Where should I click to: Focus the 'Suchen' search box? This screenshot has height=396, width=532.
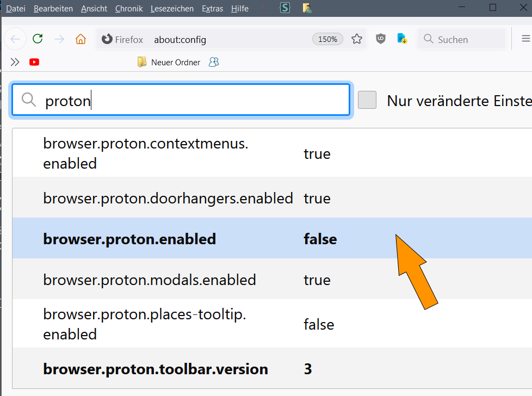pos(462,39)
